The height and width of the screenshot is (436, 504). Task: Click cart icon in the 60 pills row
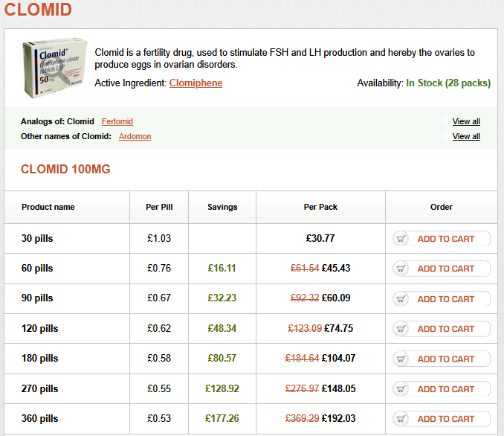401,269
